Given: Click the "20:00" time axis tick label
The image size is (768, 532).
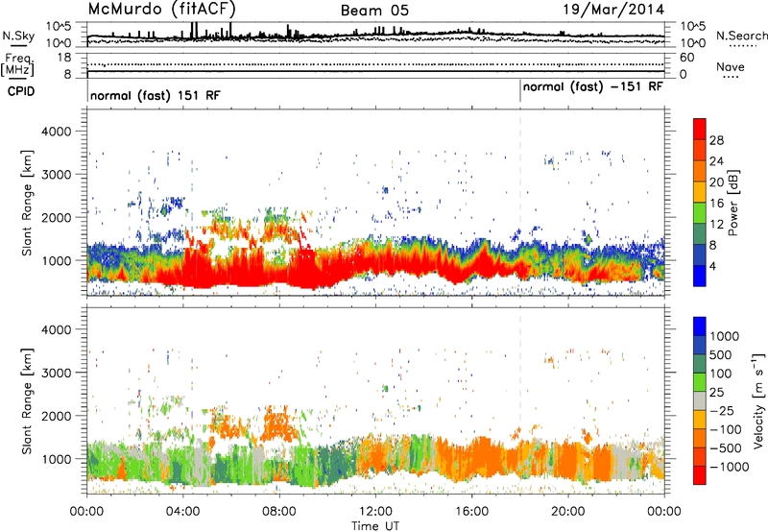Looking at the screenshot, I should point(568,512).
